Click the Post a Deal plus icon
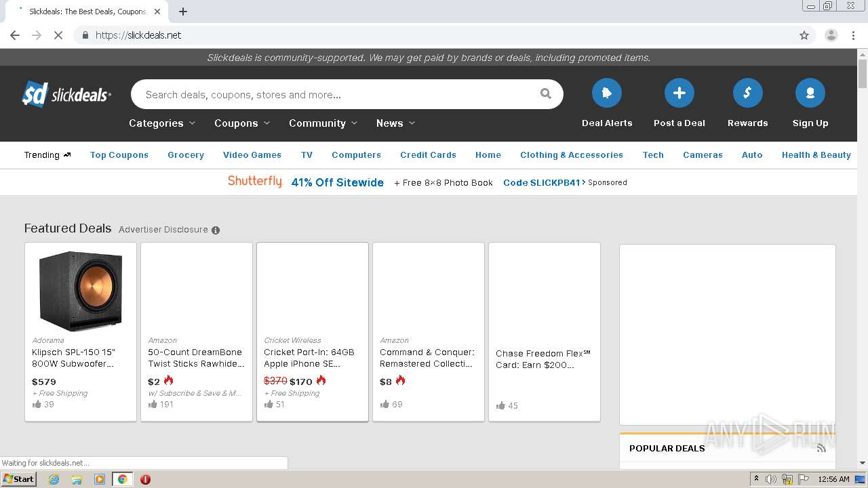Screen dimensions: 868x488 [679, 93]
